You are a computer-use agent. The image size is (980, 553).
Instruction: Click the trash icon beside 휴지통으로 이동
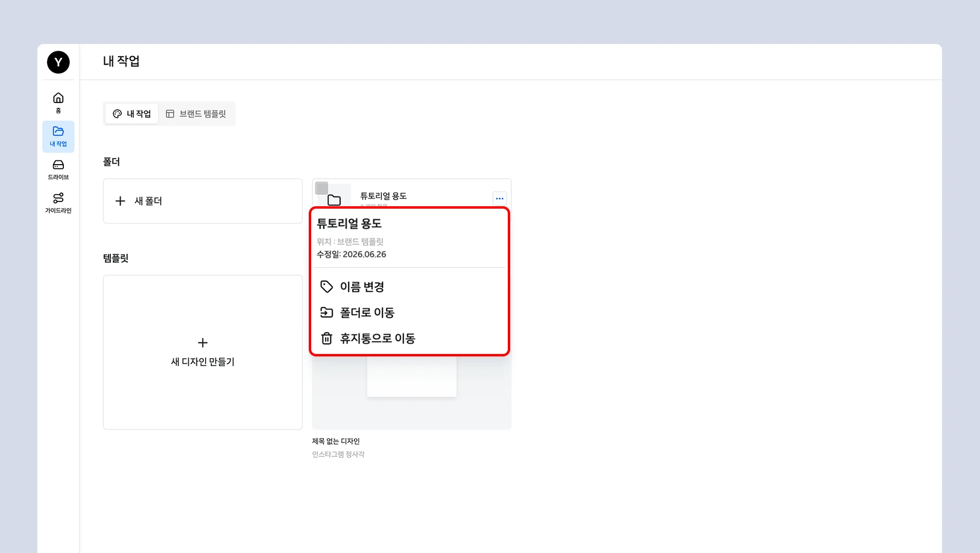[326, 338]
